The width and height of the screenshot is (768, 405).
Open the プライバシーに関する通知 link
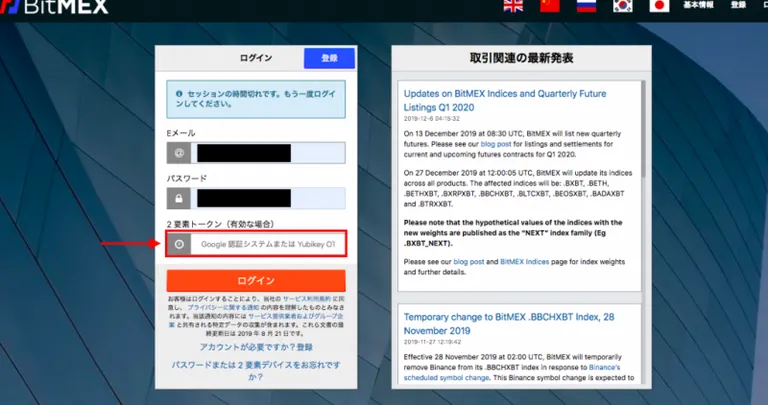click(223, 308)
